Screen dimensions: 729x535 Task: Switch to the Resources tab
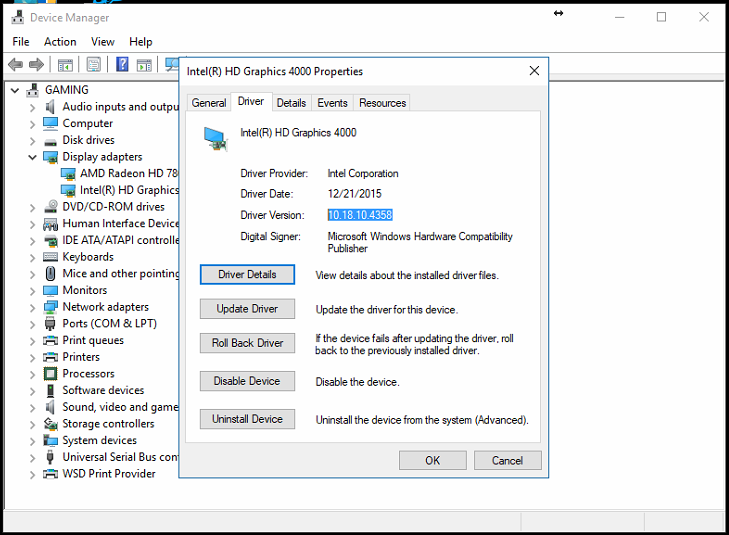(x=382, y=103)
